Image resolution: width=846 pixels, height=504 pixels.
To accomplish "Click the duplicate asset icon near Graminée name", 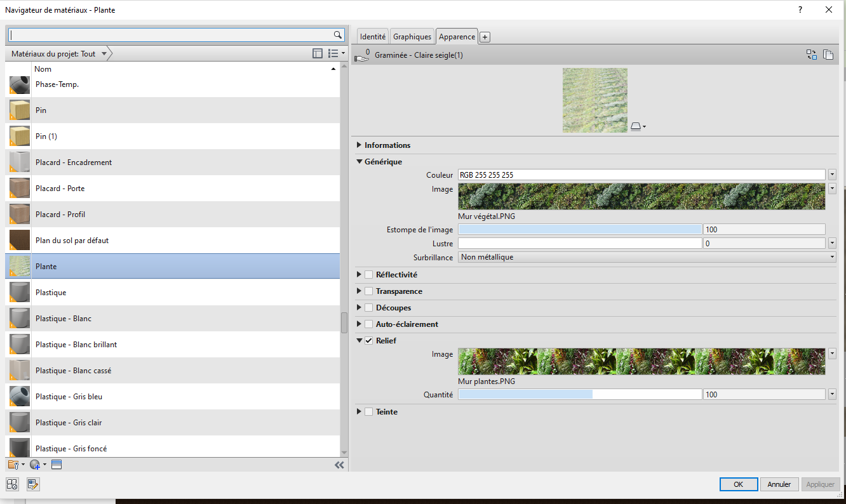I will [x=828, y=55].
